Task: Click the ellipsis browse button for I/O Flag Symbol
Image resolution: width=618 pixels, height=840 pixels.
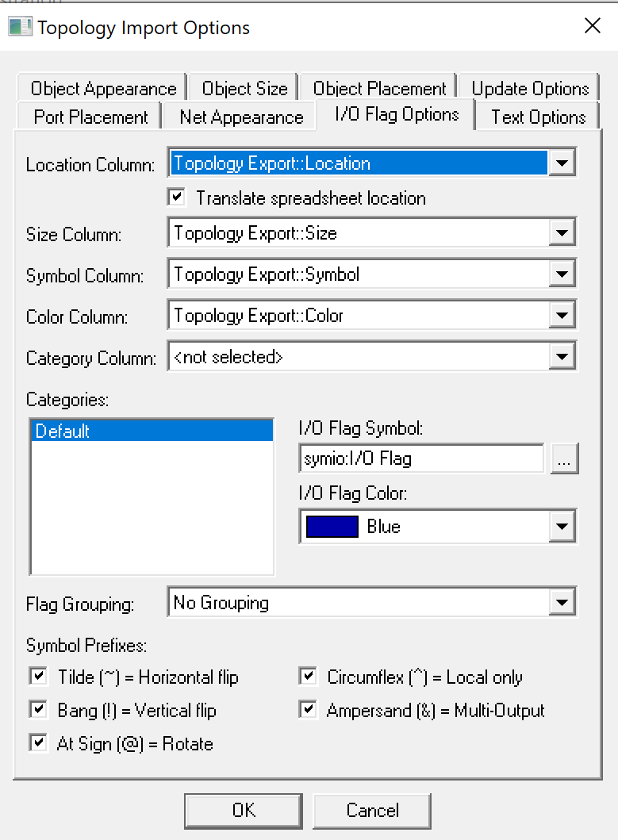Action: point(565,458)
